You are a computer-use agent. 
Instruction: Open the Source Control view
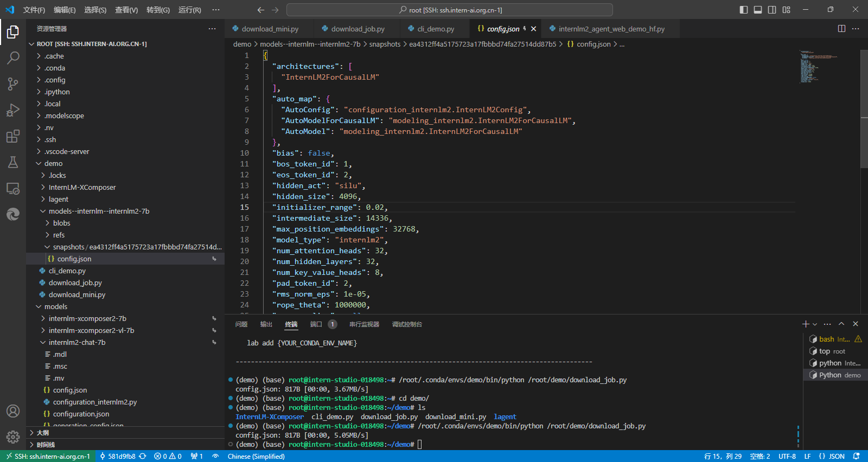tap(13, 84)
